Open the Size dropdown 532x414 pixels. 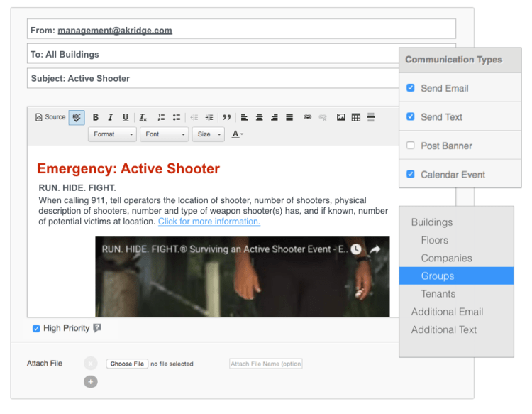(x=208, y=134)
